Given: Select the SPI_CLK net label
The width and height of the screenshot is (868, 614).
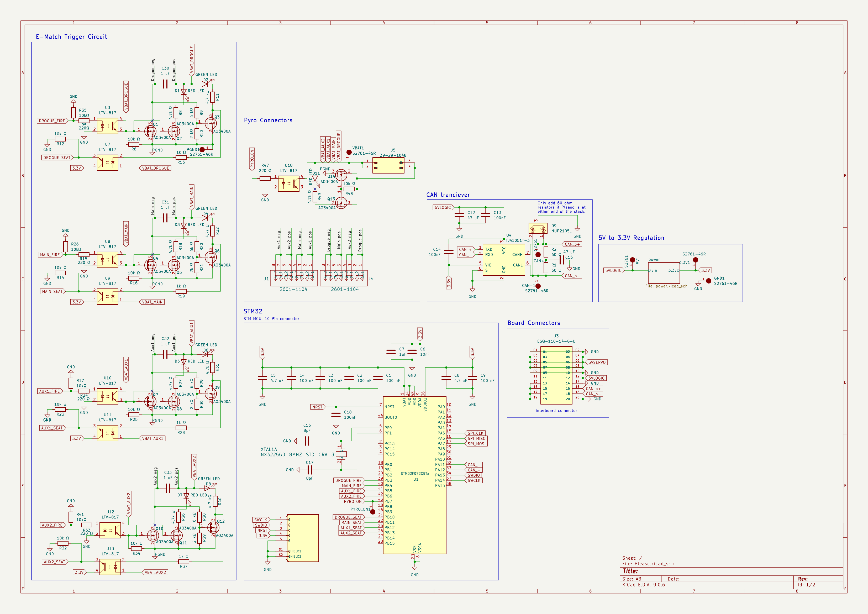Looking at the screenshot, I should coord(475,433).
